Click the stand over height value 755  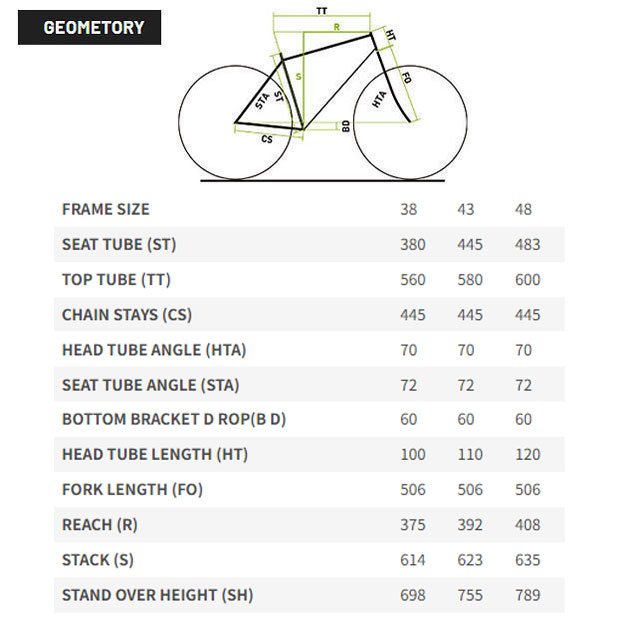[x=470, y=595]
